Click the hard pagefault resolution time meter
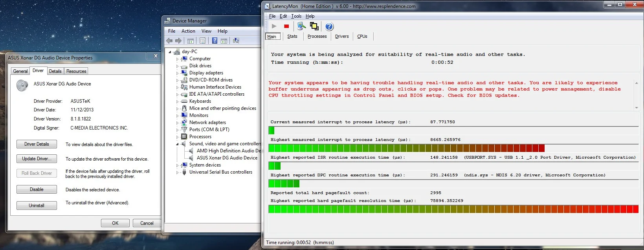The height and width of the screenshot is (250, 644). (x=453, y=209)
